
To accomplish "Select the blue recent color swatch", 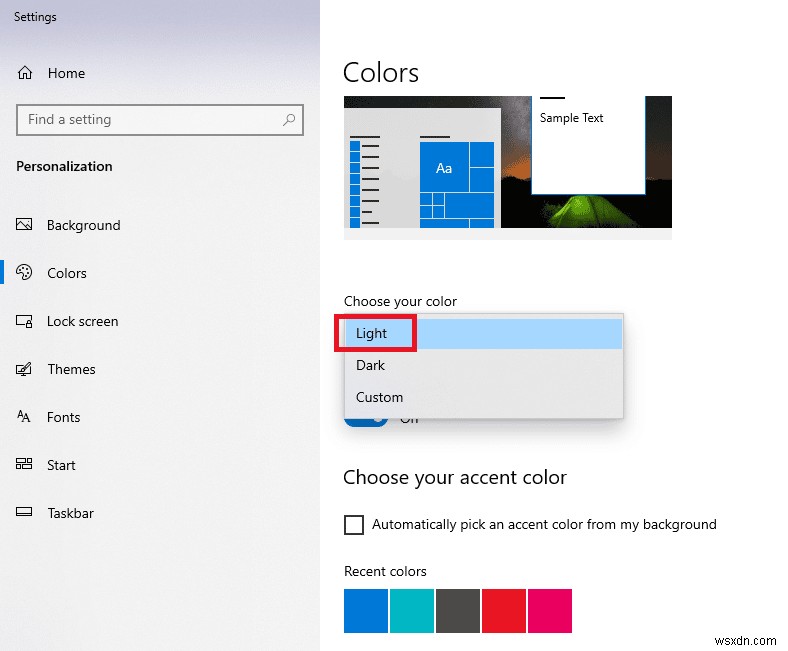I will 366,611.
